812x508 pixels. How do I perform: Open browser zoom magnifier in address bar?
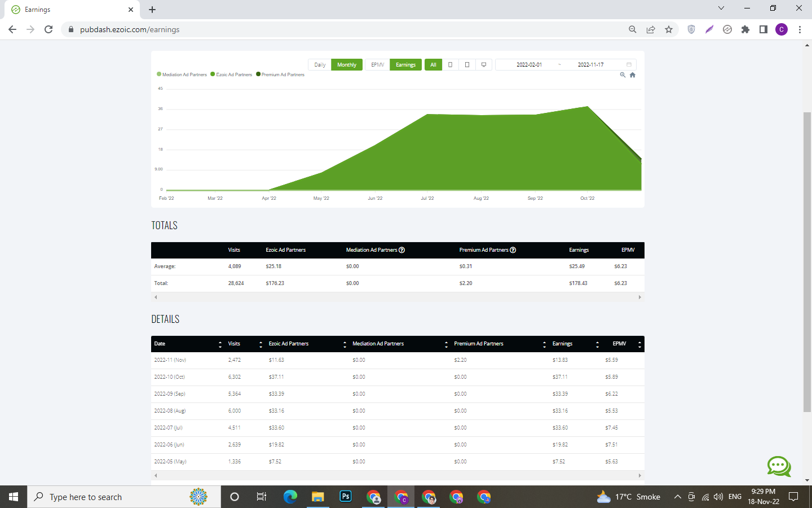tap(633, 29)
